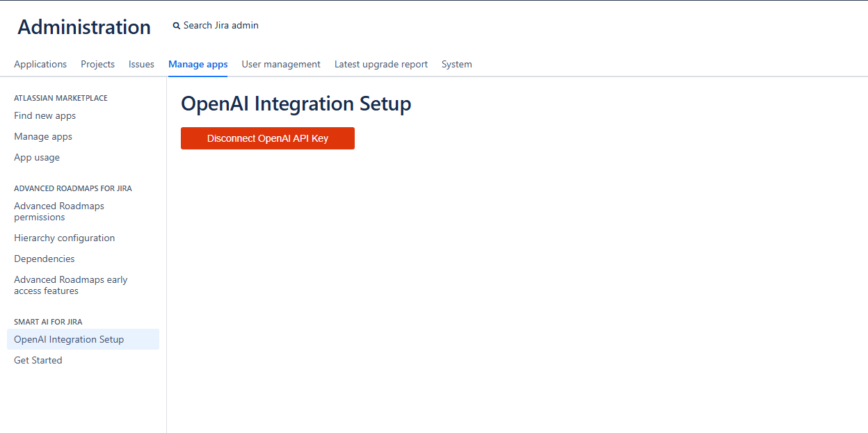Open the Issues tab
The height and width of the screenshot is (433, 868).
(141, 64)
